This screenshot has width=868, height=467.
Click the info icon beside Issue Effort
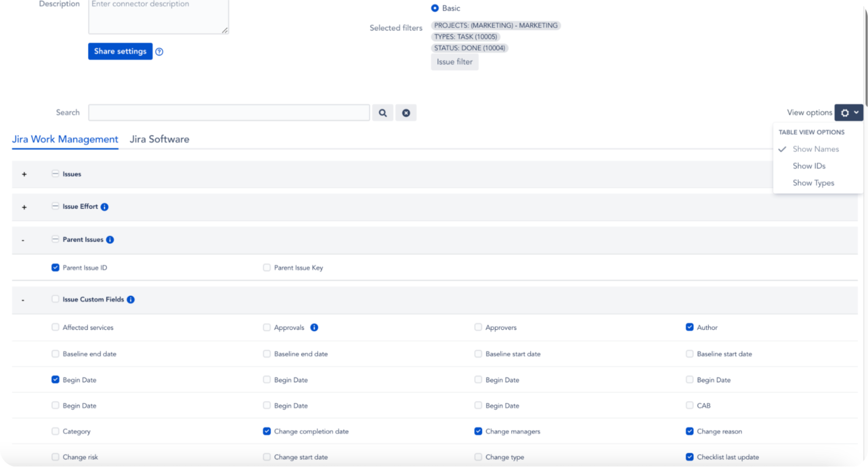(105, 207)
